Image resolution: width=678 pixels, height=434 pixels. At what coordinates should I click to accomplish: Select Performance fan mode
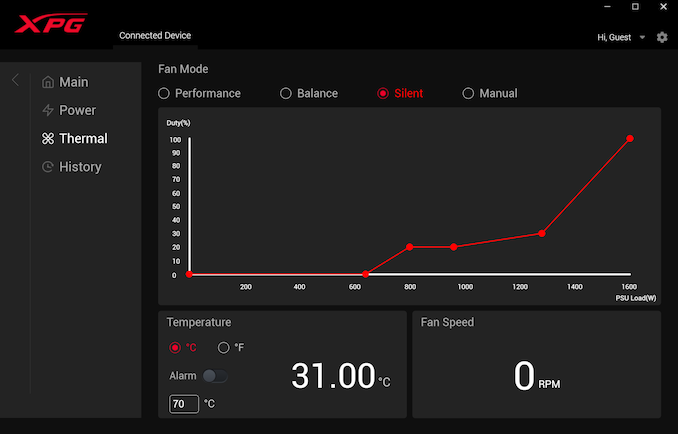(165, 93)
